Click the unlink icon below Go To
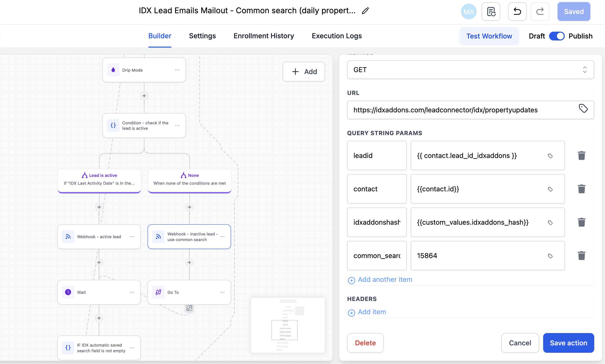The height and width of the screenshot is (364, 605). coord(189,308)
